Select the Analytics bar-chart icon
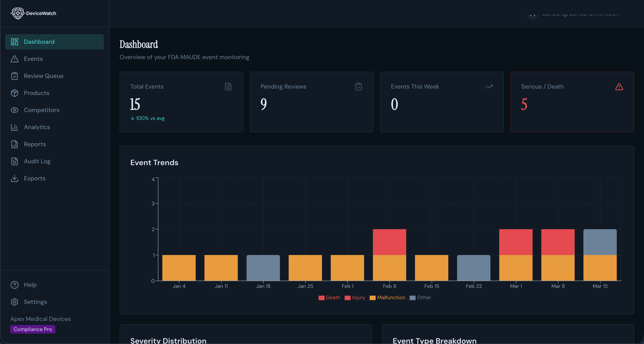The image size is (644, 344). 15,127
